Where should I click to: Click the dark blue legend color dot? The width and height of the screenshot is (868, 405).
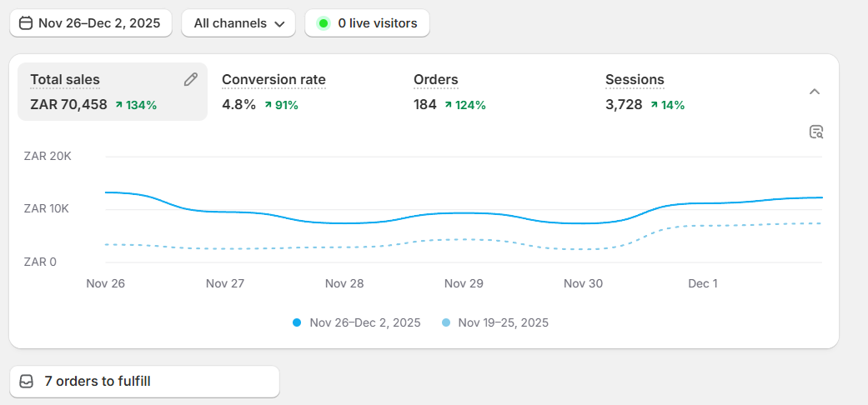tap(297, 322)
